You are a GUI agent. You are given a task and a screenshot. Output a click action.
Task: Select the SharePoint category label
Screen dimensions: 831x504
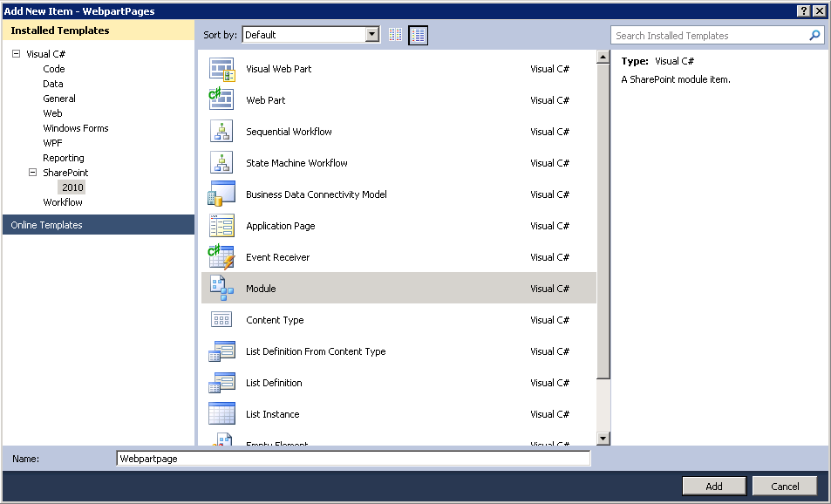[x=65, y=173]
